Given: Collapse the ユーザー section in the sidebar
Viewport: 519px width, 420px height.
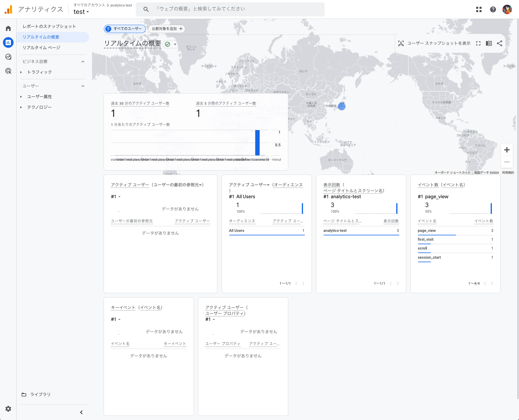Looking at the screenshot, I should point(83,86).
